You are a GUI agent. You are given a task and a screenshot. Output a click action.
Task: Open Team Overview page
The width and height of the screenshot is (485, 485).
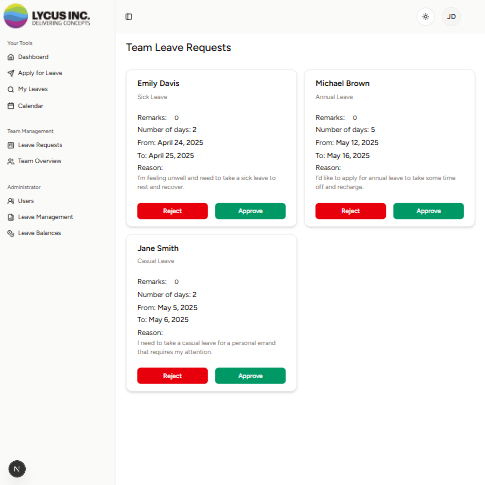pyautogui.click(x=39, y=161)
